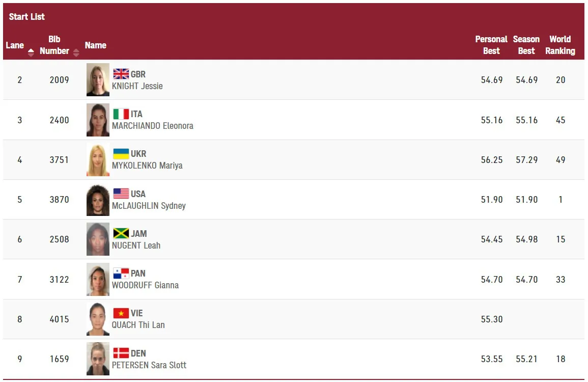Viewport: 588px width, 382px height.
Task: Click QUACH Thi Lan's name
Action: (138, 325)
